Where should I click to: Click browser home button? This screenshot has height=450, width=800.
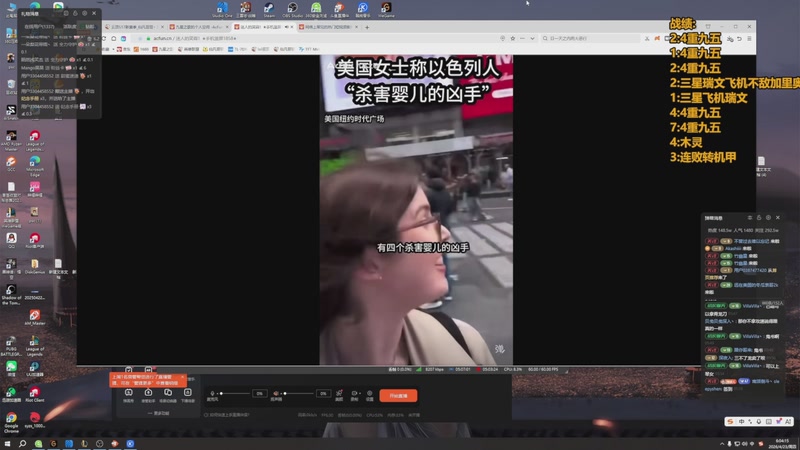click(114, 38)
